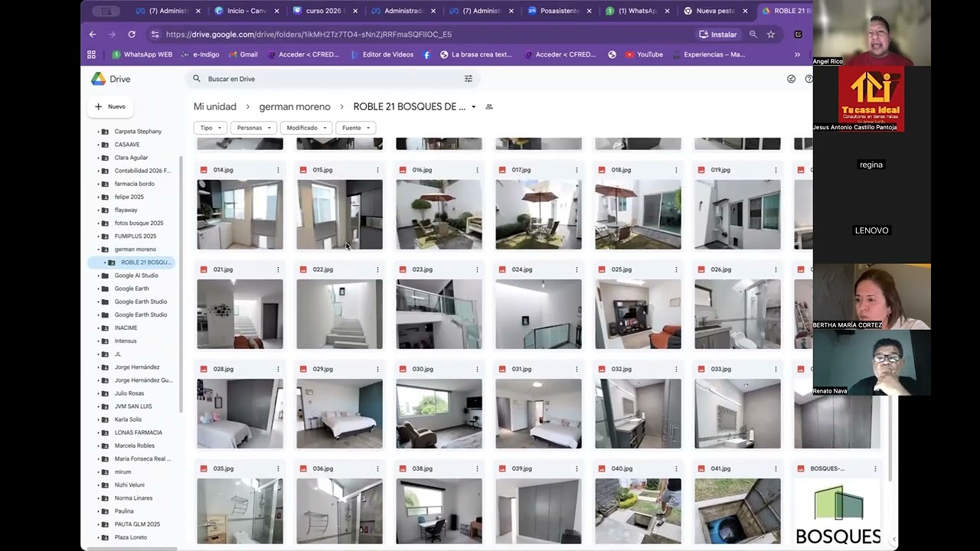This screenshot has width=980, height=551.
Task: Open more options for 023.jpg
Action: pos(477,269)
